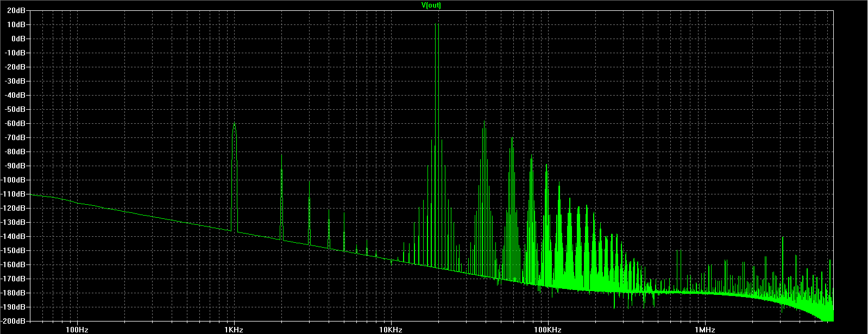Select the 10KHz frequency axis label

point(391,329)
